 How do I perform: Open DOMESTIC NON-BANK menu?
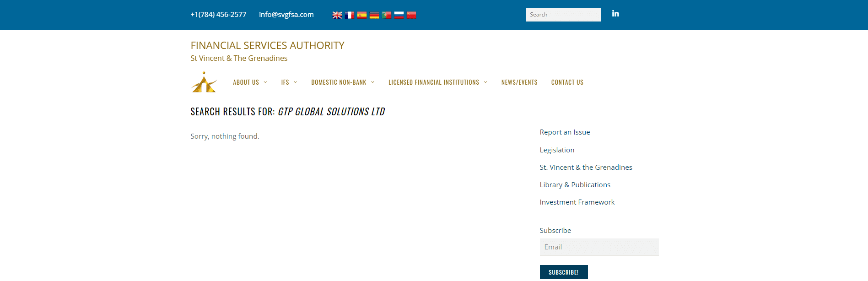339,82
